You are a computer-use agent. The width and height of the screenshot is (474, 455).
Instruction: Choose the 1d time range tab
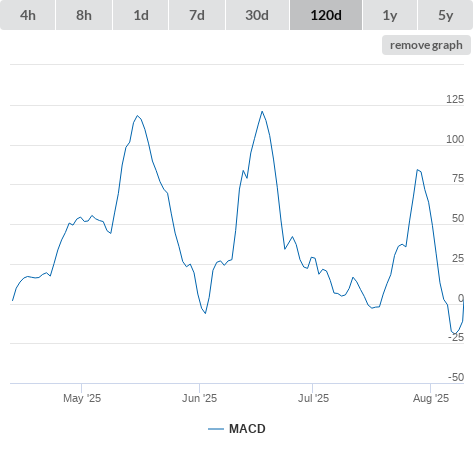pos(141,15)
